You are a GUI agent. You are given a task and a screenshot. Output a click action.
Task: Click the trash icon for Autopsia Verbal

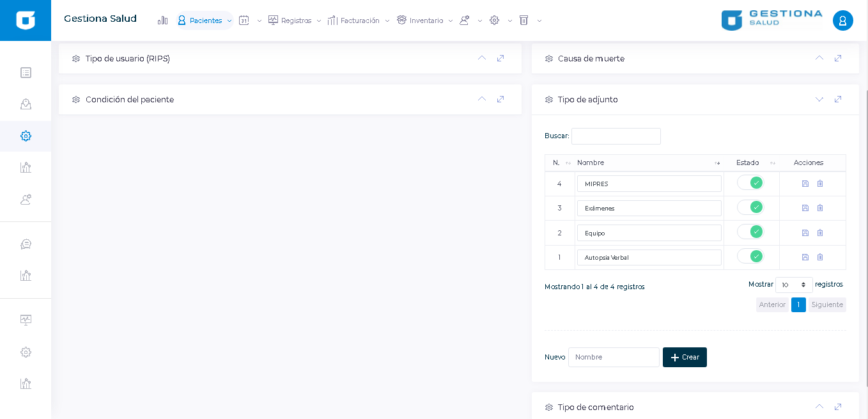point(820,257)
